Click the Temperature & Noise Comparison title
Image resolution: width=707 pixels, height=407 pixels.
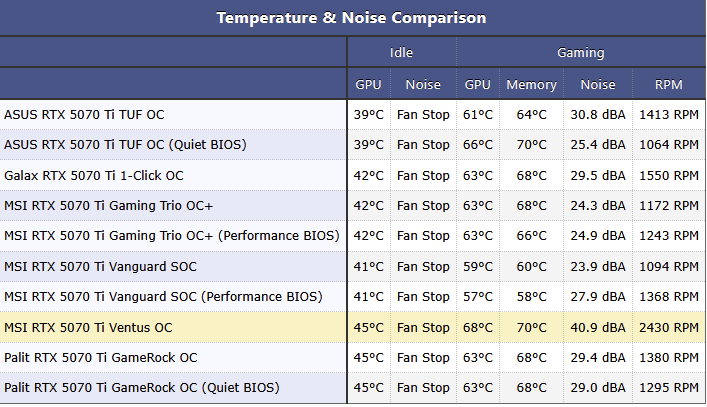[351, 18]
